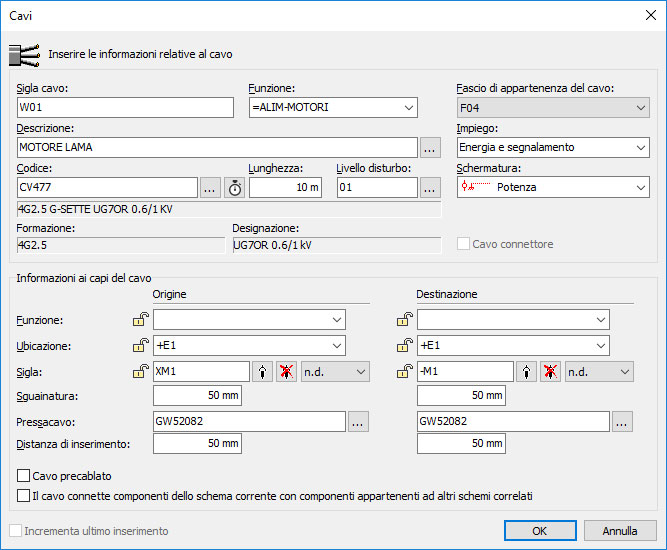Open the Origine Funzione dropdown
The height and width of the screenshot is (550, 667).
pos(336,319)
